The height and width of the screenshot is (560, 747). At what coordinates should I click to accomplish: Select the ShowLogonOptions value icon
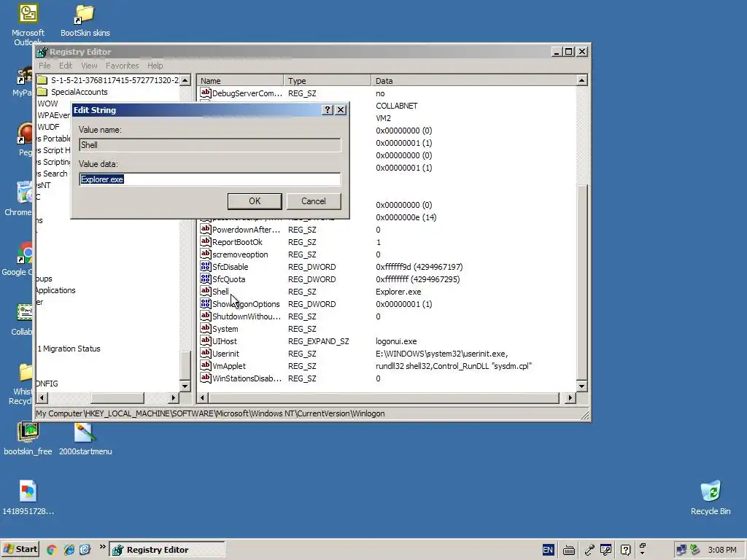click(x=205, y=303)
